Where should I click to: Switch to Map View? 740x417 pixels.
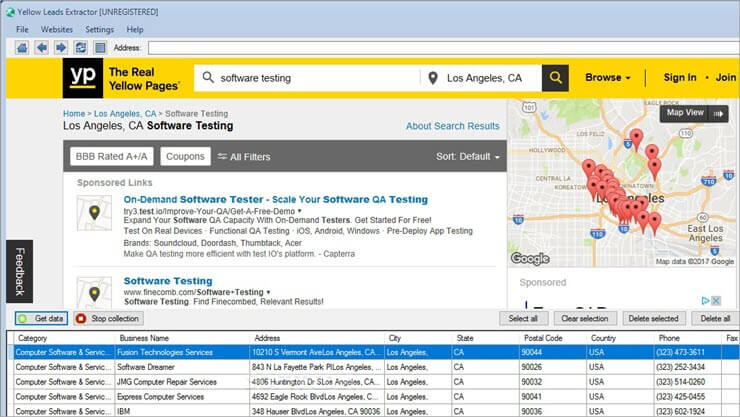[694, 113]
